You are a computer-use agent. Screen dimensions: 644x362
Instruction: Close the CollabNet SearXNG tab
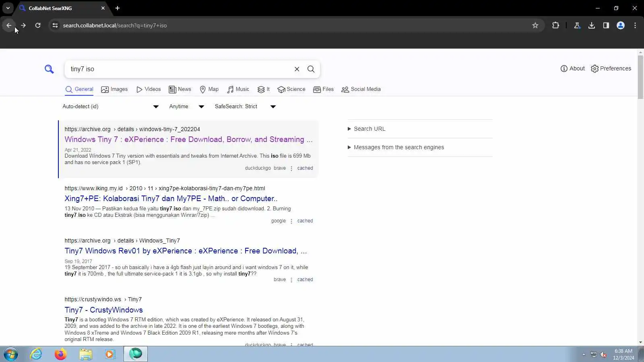click(x=103, y=8)
